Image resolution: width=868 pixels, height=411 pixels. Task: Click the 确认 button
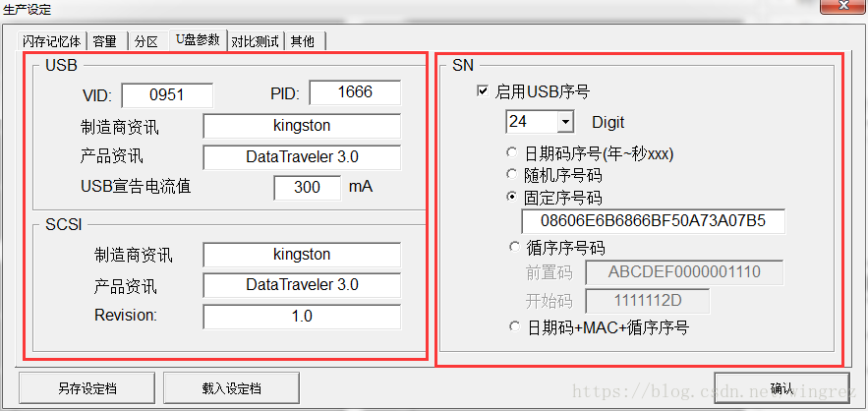click(x=781, y=388)
